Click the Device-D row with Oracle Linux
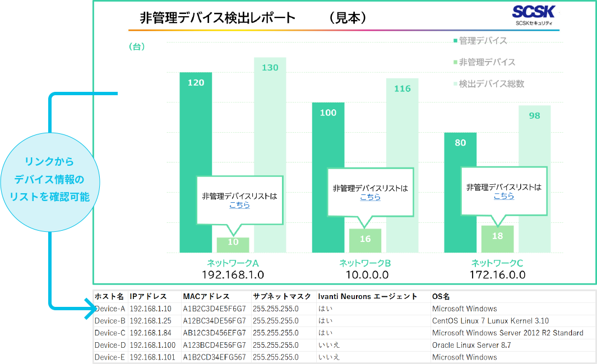This screenshot has height=364, width=597. tap(224, 344)
